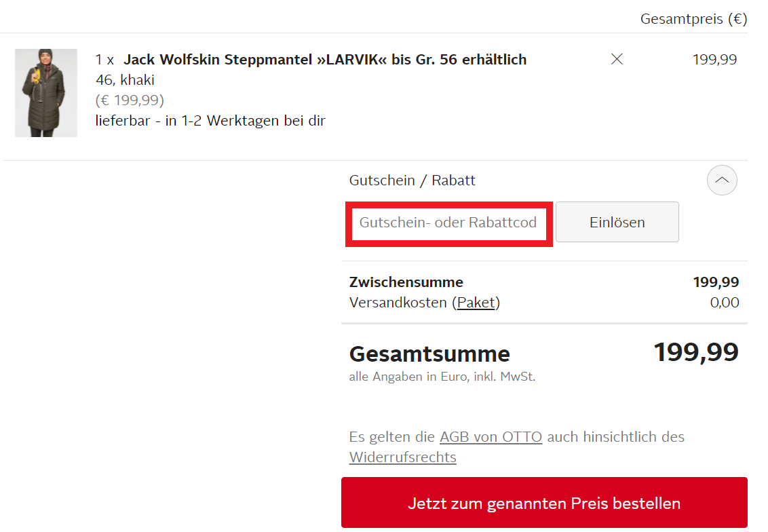Click the Einlösen button

617,223
